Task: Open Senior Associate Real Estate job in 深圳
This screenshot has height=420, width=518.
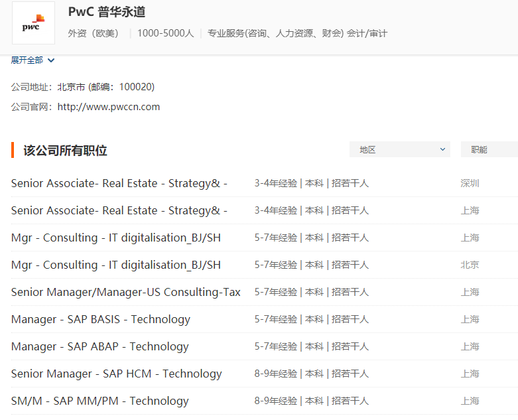Action: [x=119, y=183]
